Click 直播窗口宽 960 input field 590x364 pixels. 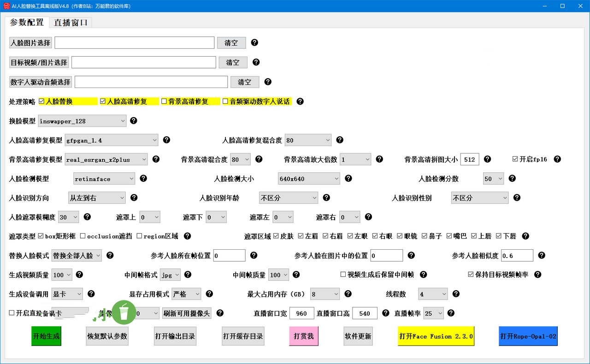(x=302, y=313)
